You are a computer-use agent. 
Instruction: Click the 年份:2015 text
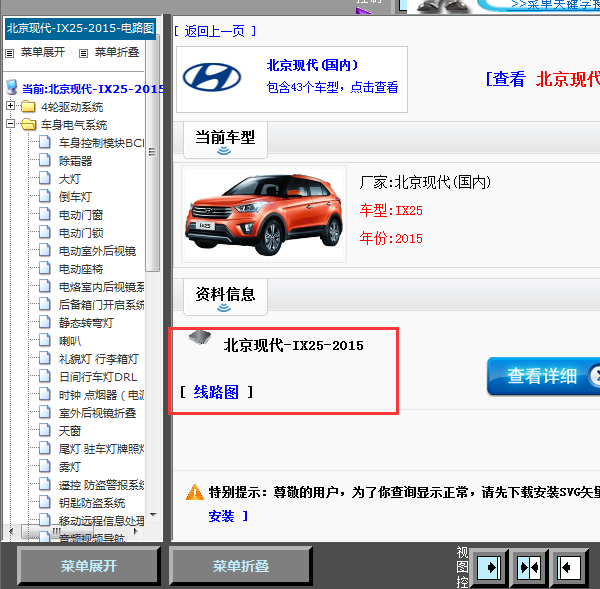[391, 238]
